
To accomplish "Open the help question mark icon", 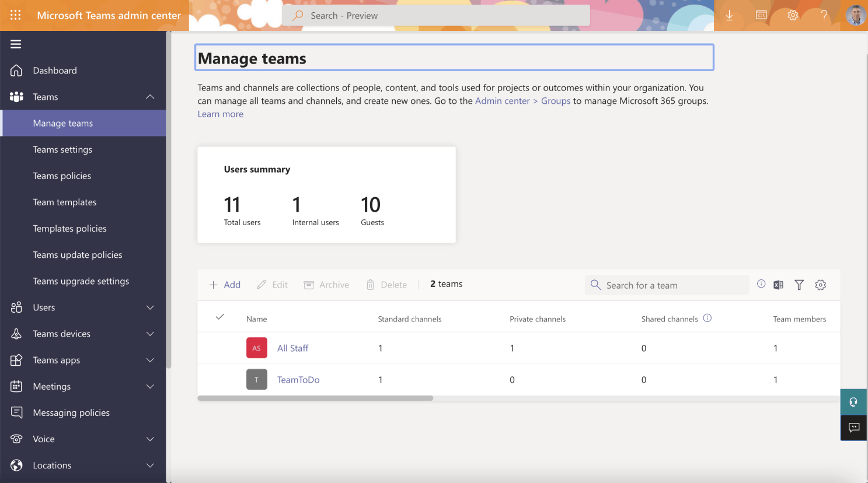I will tap(824, 16).
